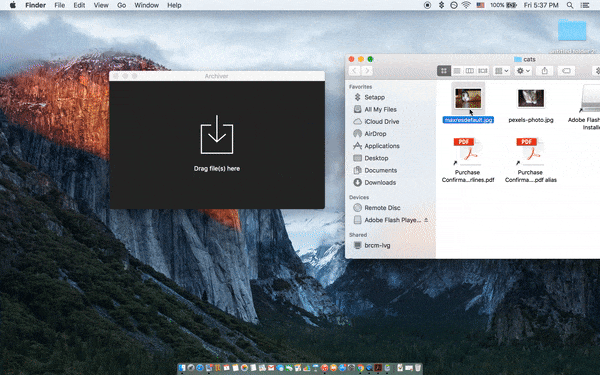This screenshot has height=375, width=600.
Task: Select icon view in cats Finder window
Action: [x=444, y=71]
